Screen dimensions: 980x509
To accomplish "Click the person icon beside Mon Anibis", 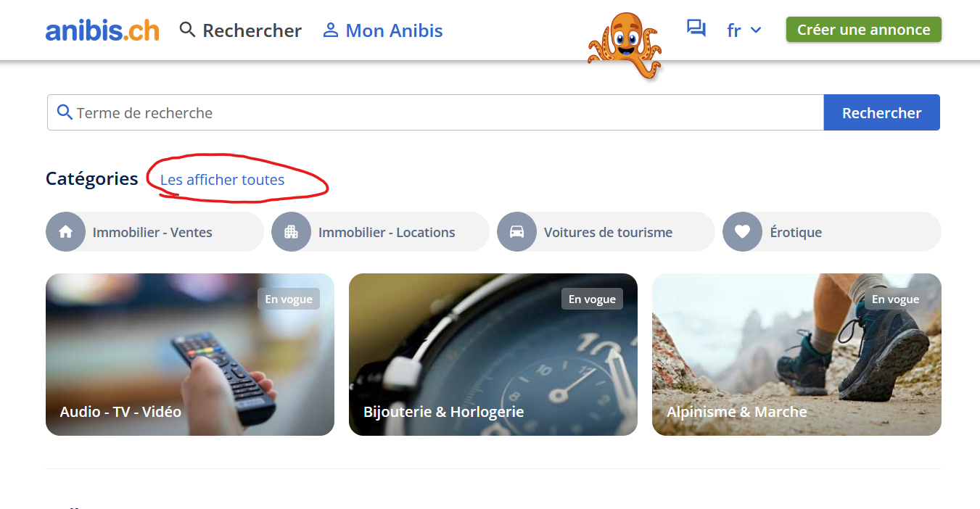I will point(331,30).
